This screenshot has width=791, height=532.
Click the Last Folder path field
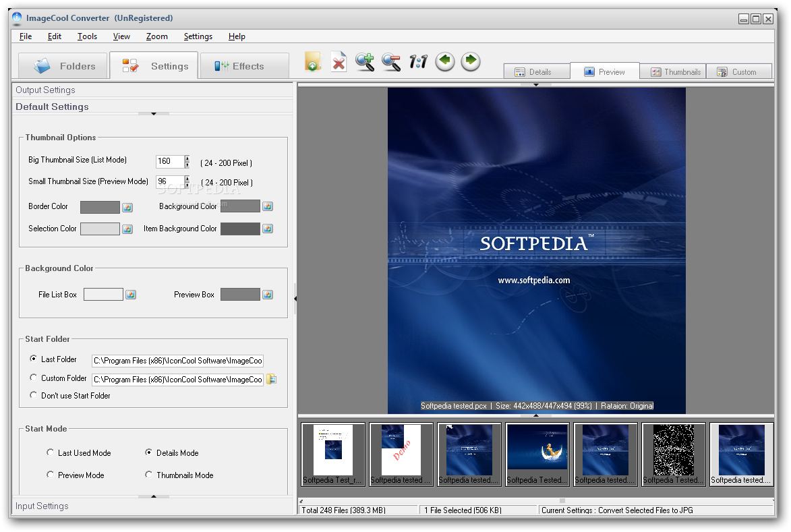coord(177,361)
